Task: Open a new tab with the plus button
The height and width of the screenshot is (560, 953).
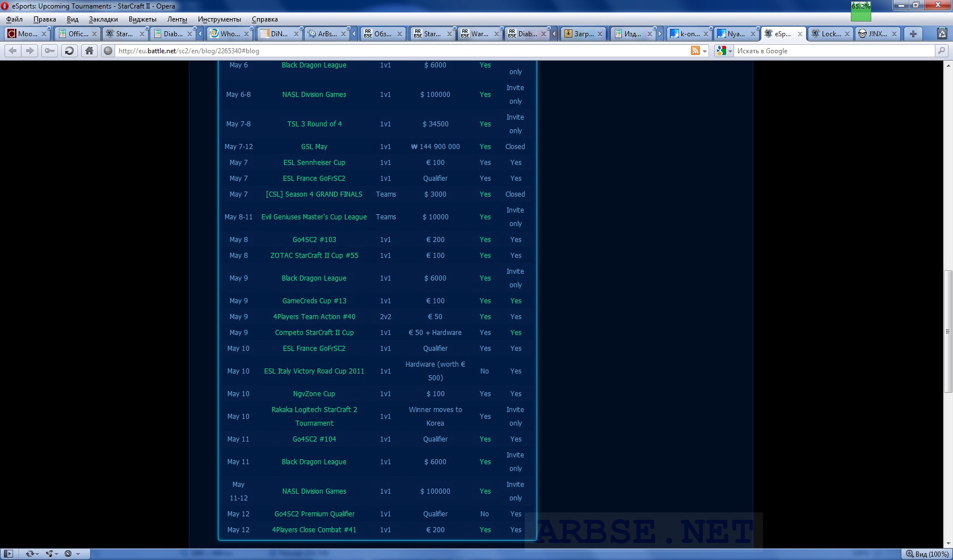Action: point(913,34)
